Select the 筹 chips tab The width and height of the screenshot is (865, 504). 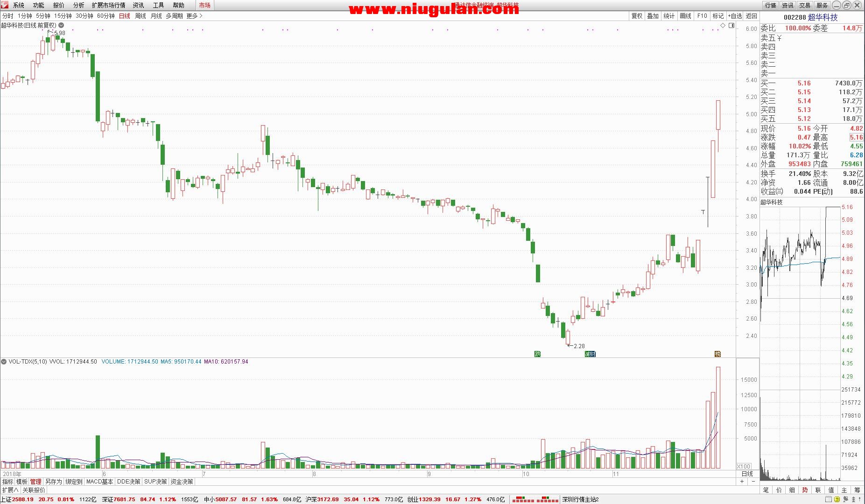click(x=857, y=490)
